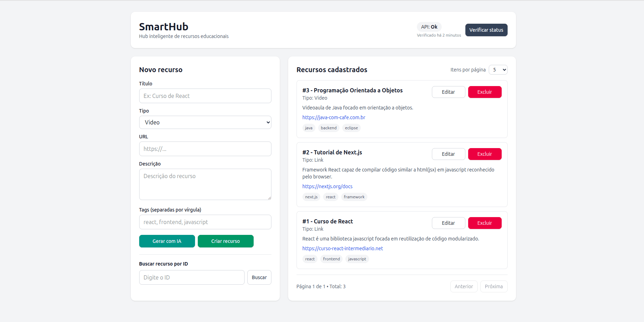Click the 'Recursos cadastrados' heading
Screen dimensions: 644x322
332,70
